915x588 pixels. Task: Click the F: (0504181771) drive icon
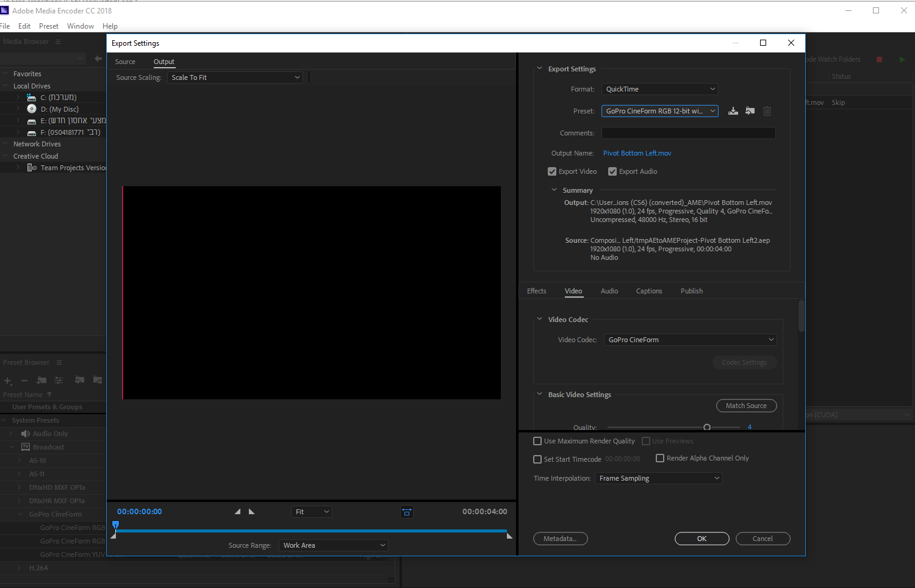[32, 132]
